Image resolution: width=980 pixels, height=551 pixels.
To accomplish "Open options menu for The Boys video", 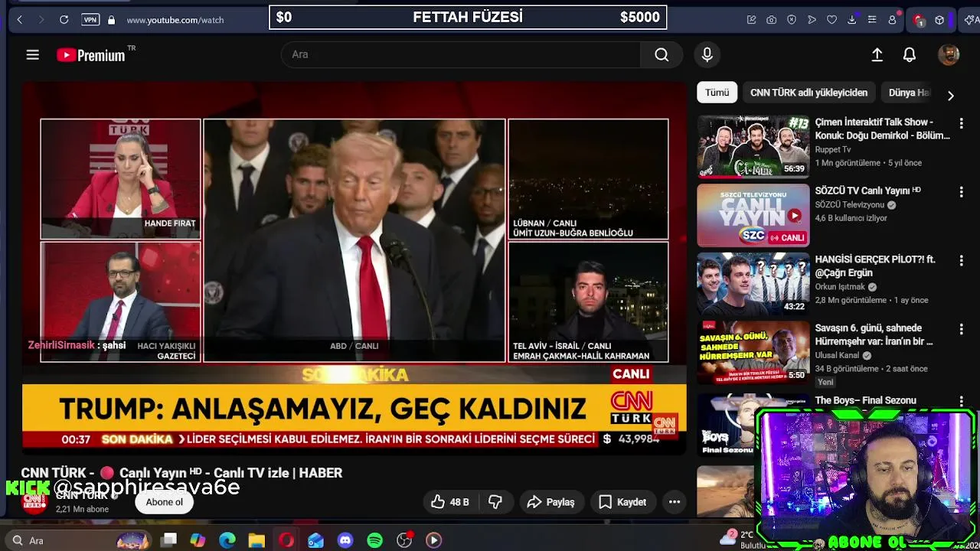I will pyautogui.click(x=962, y=401).
